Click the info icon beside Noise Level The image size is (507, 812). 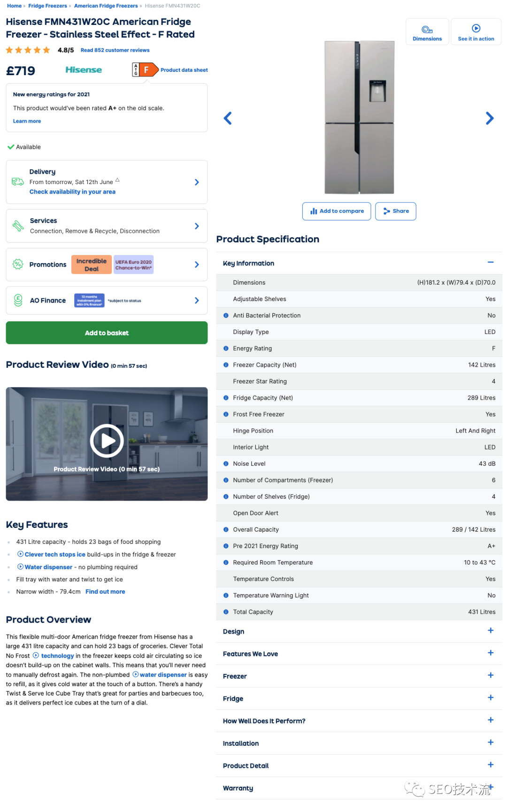click(x=226, y=464)
